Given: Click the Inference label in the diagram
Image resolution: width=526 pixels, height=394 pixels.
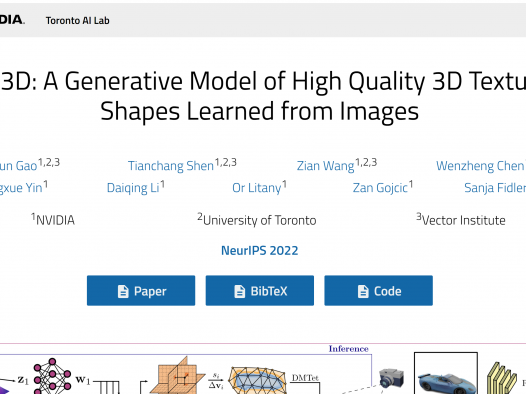Looking at the screenshot, I should [x=349, y=349].
